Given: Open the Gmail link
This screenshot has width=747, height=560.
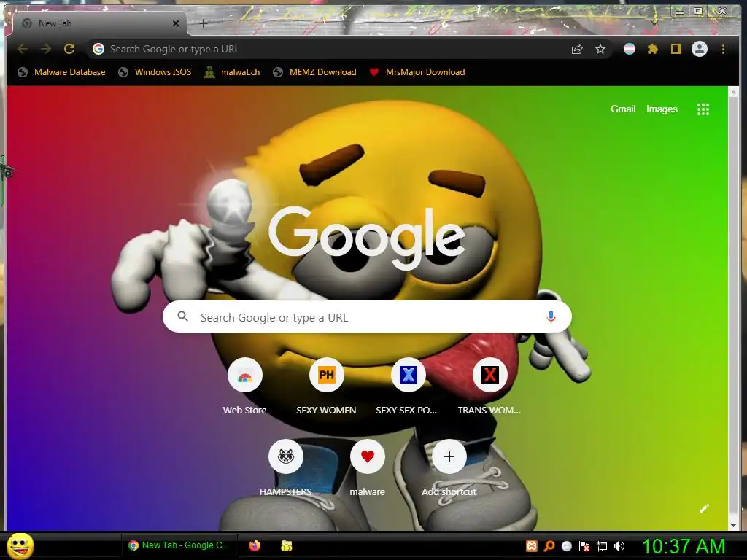Looking at the screenshot, I should click(623, 109).
